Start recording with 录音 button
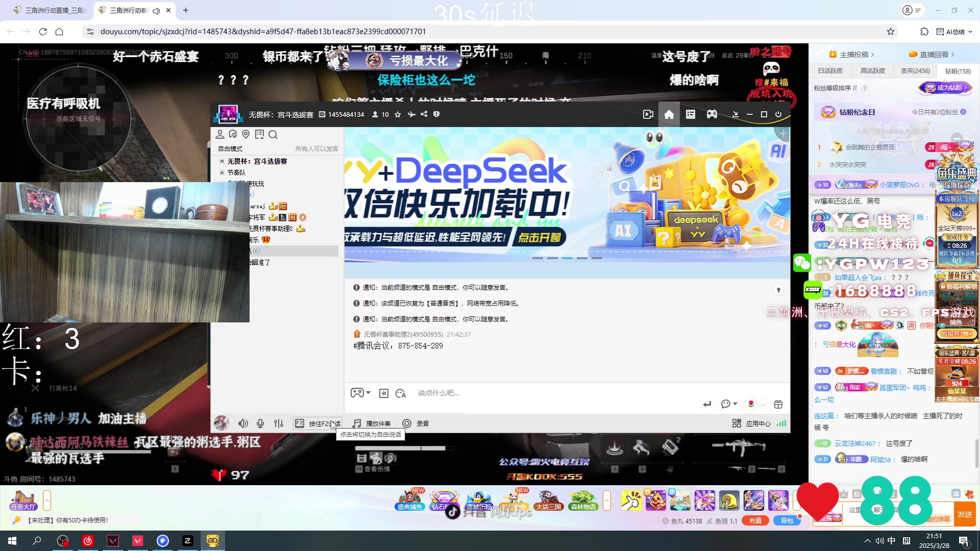Viewport: 980px width, 551px height. coord(415,423)
